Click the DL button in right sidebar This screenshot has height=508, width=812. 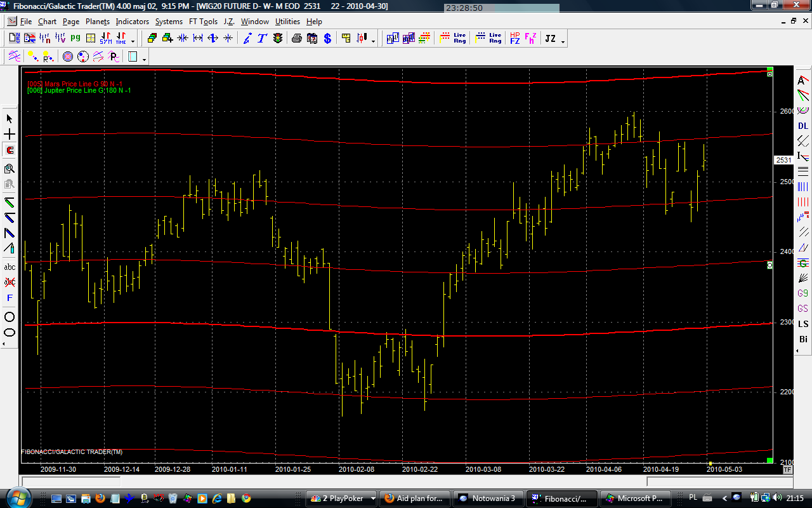tap(803, 126)
